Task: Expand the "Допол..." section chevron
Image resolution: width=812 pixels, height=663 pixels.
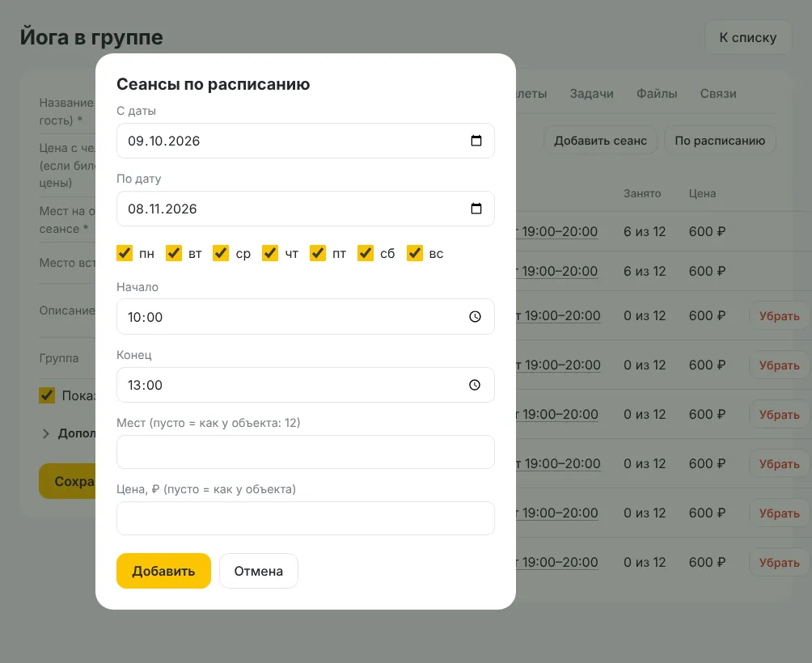Action: coord(45,433)
